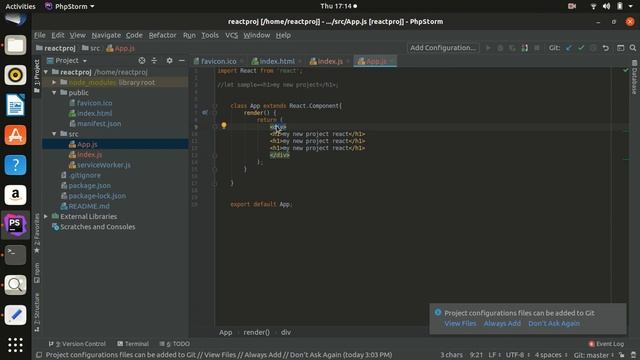Open Rhythmbox from the dock

16,75
